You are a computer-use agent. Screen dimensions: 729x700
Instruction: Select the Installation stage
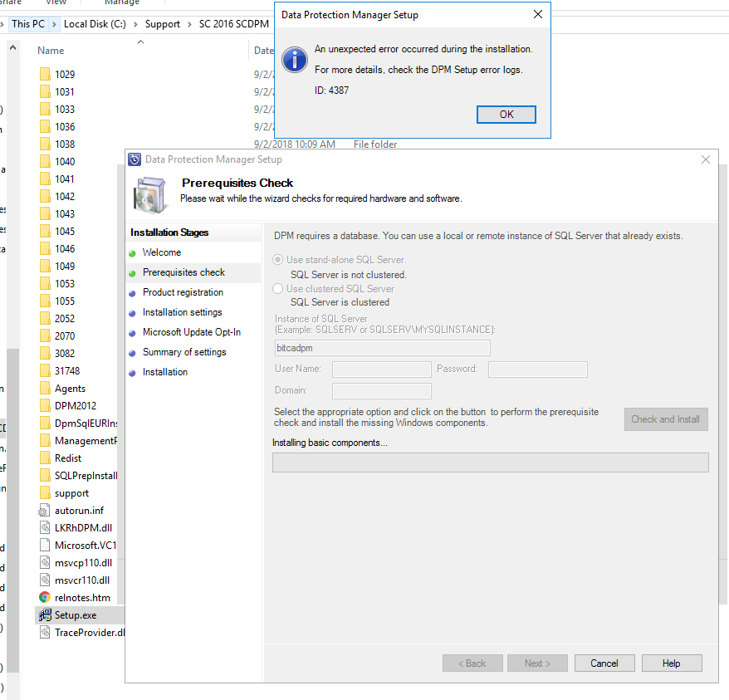click(x=165, y=372)
